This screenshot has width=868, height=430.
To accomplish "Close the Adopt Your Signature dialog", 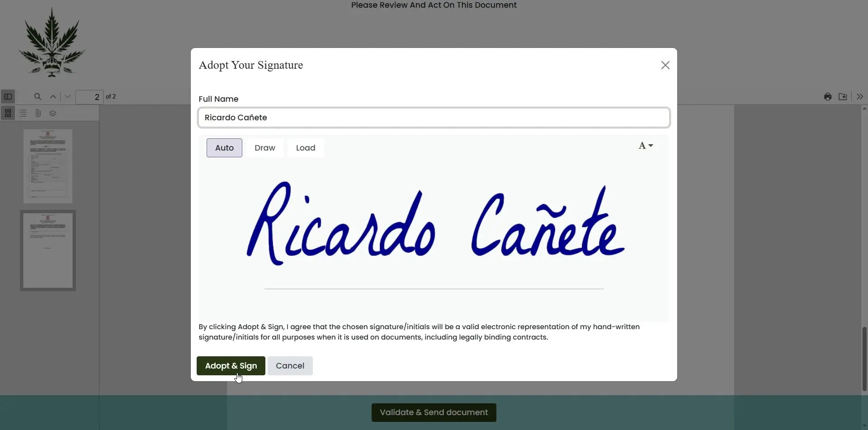I will pyautogui.click(x=665, y=65).
